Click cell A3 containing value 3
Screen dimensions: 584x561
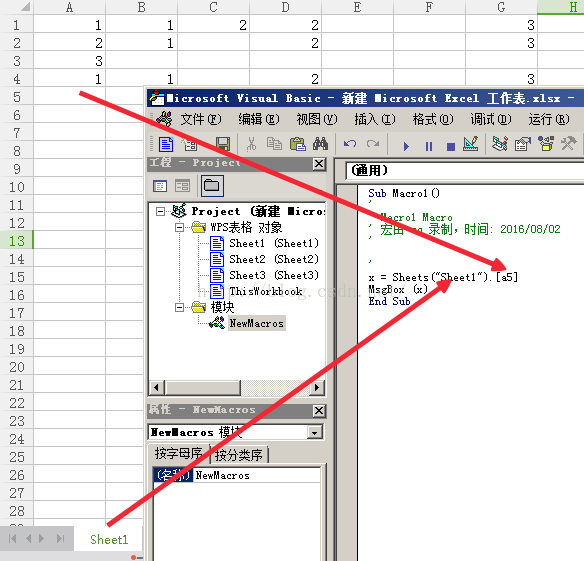[x=70, y=61]
